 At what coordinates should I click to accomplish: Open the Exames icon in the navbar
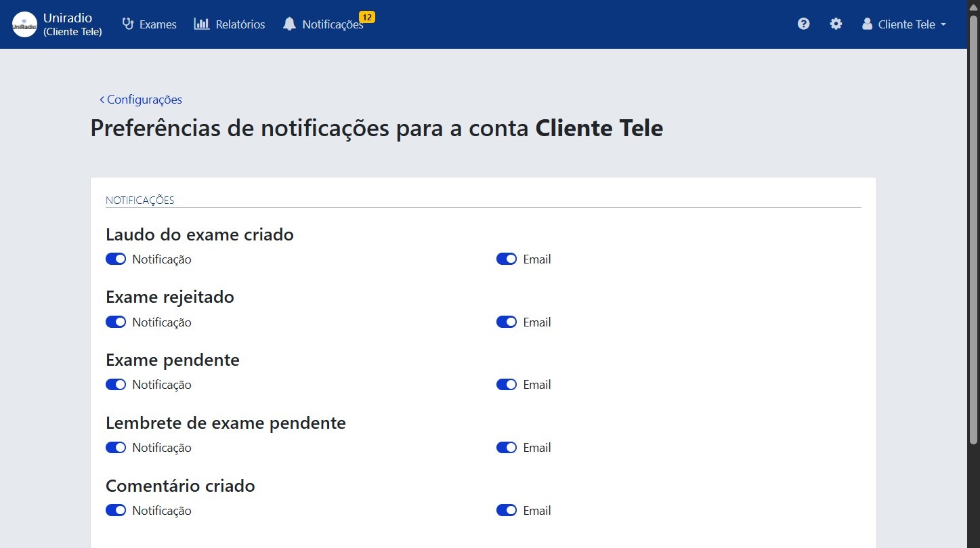[x=127, y=24]
